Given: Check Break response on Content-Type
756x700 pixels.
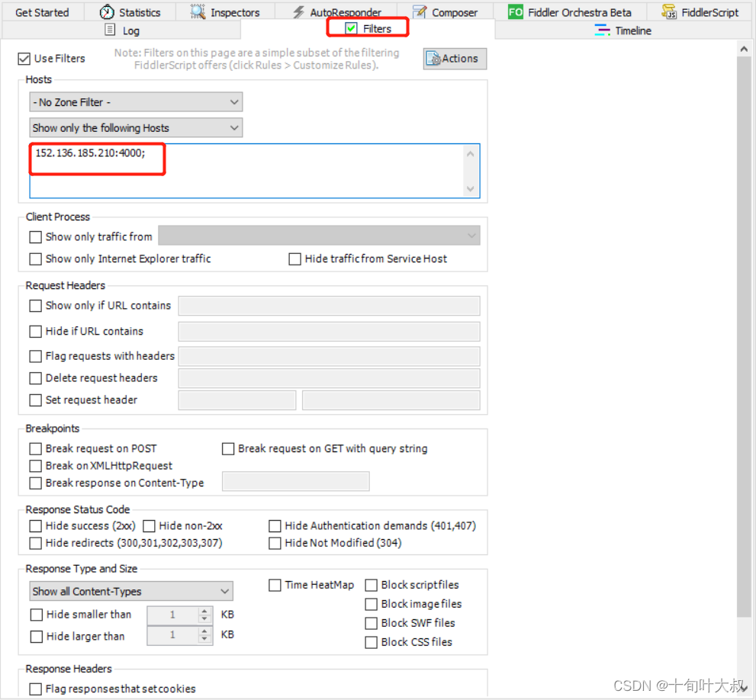Looking at the screenshot, I should [36, 483].
